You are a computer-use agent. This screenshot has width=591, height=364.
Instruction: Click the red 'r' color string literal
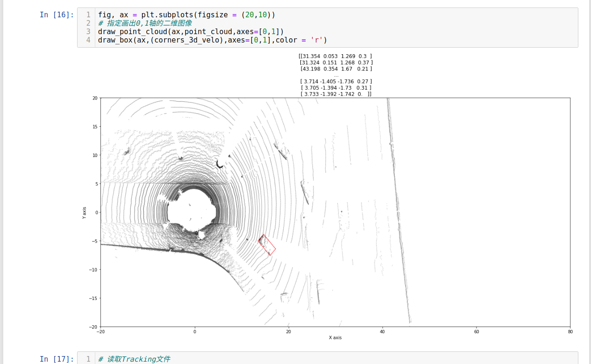click(x=316, y=40)
